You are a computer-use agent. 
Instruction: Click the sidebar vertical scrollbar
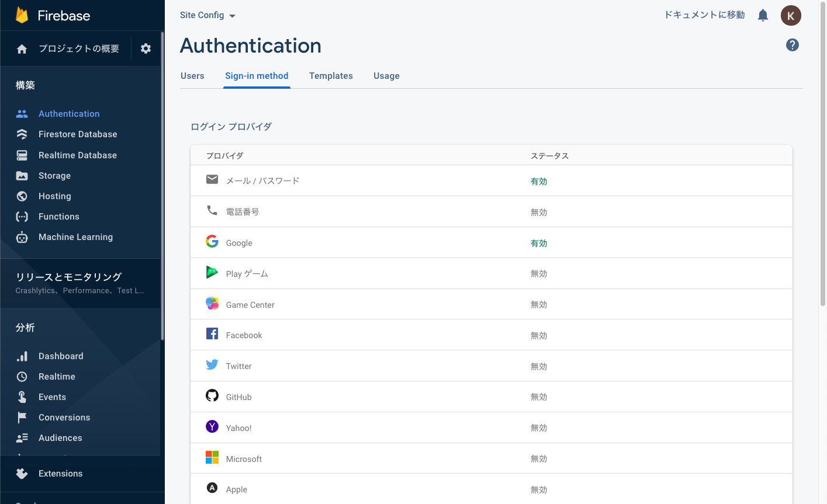(x=162, y=187)
